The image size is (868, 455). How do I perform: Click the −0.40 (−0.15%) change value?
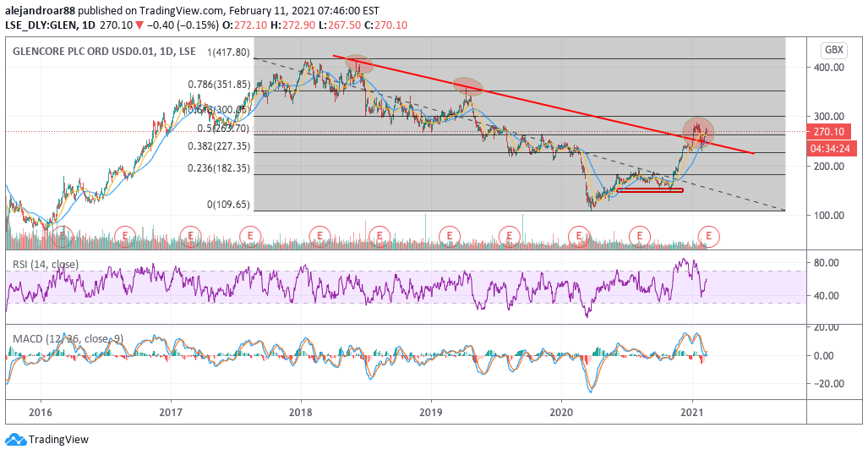click(x=185, y=25)
